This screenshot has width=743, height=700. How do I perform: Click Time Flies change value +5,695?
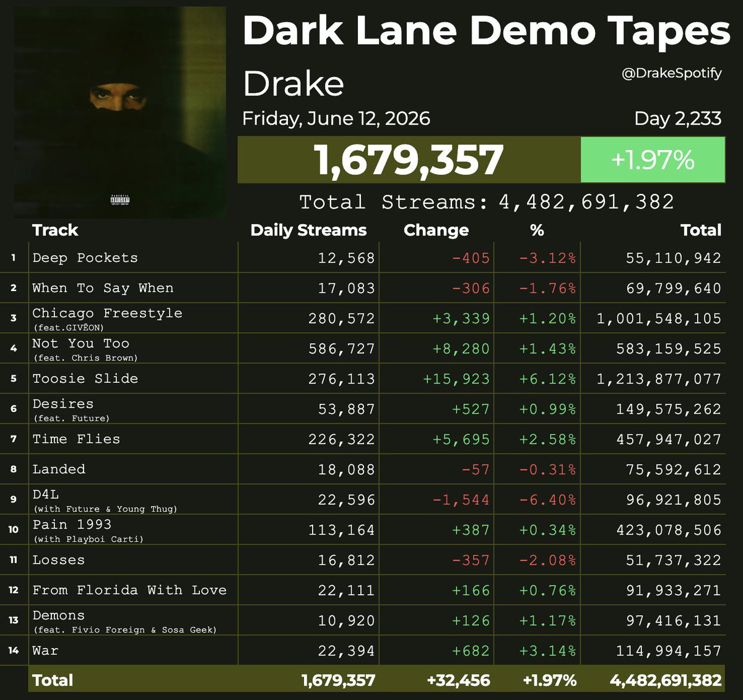(461, 439)
